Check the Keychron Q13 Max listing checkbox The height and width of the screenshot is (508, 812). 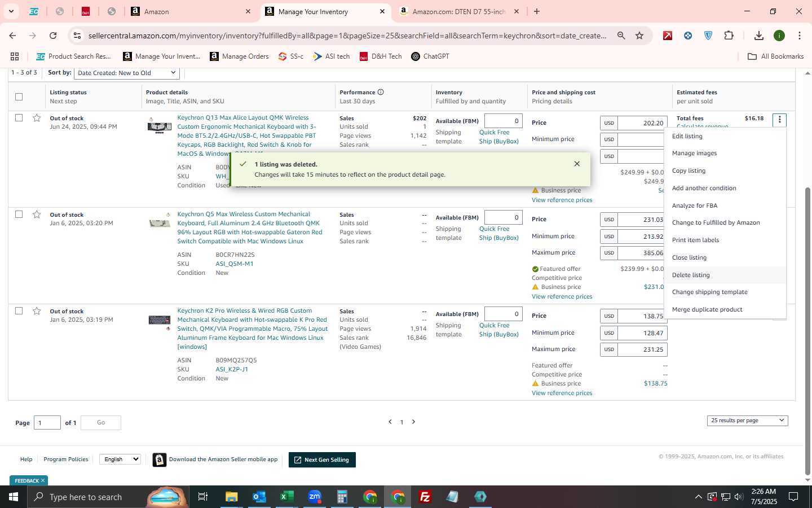19,117
